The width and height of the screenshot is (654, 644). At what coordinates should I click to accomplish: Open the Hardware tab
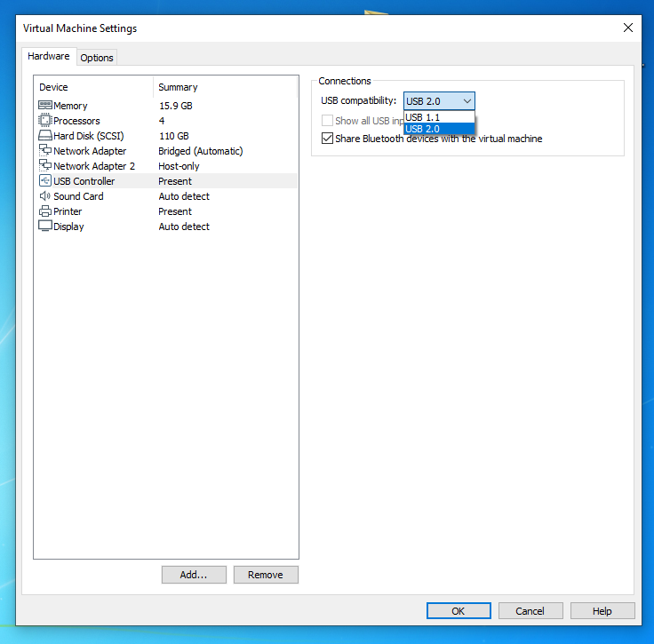(x=49, y=56)
